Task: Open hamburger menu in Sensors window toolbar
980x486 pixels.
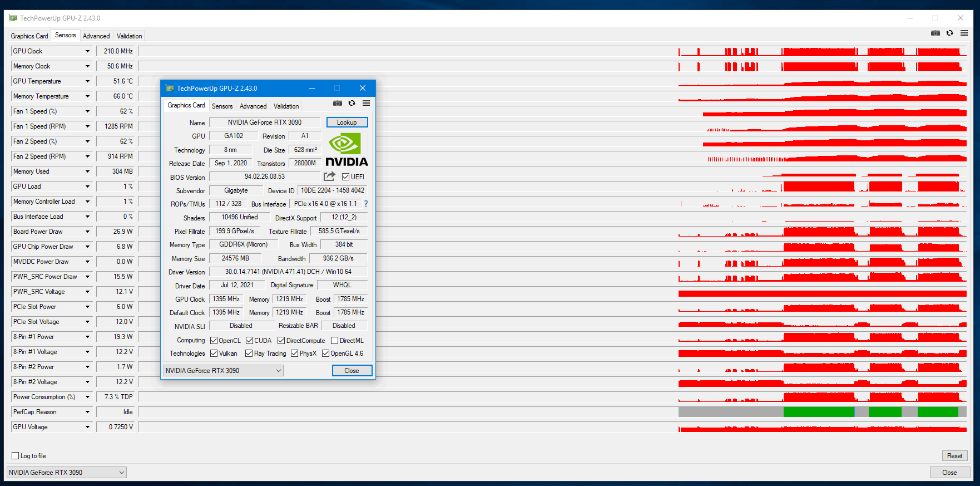Action: 964,33
